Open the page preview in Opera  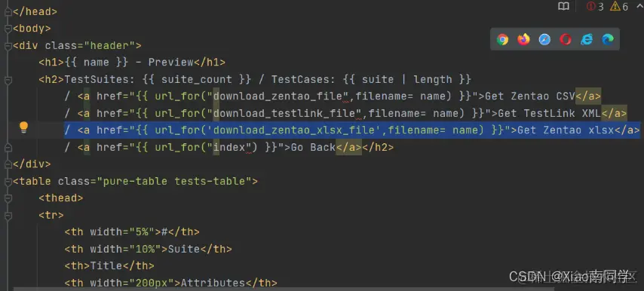566,39
